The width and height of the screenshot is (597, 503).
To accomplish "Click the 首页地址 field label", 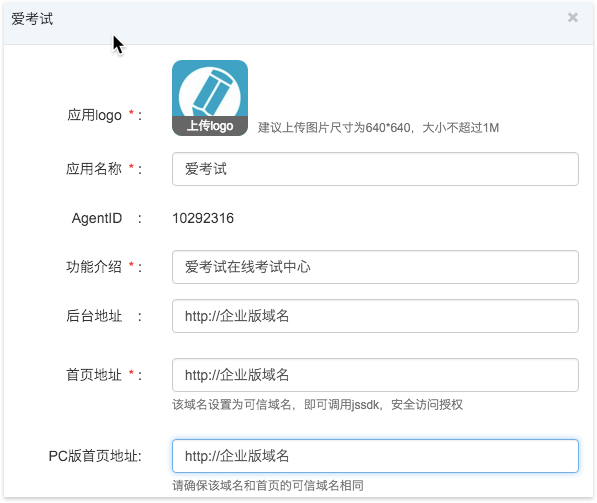I will click(94, 375).
